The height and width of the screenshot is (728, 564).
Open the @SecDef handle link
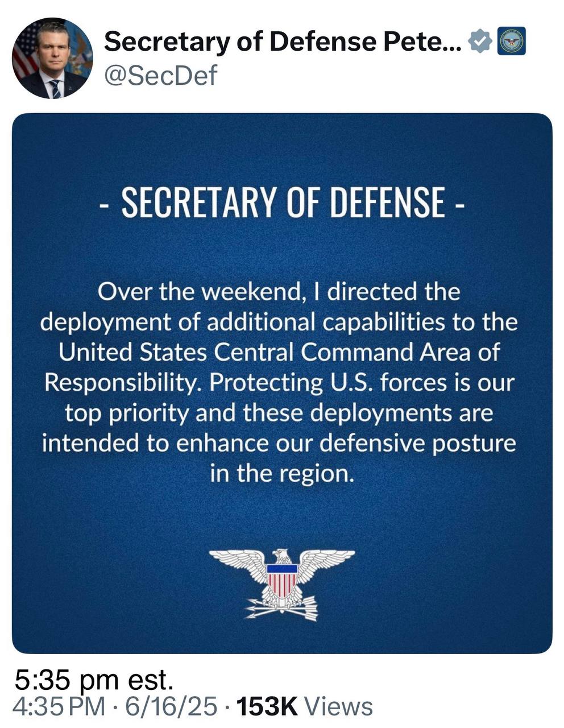pos(160,75)
